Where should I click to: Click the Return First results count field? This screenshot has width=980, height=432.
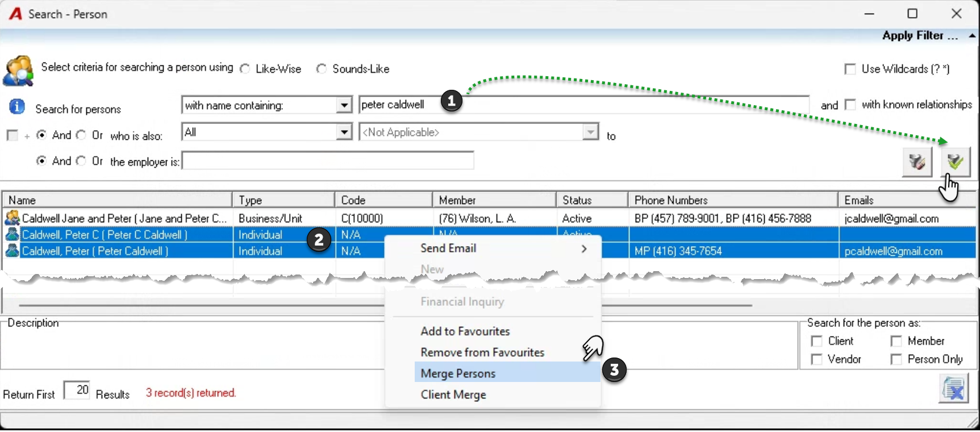(x=77, y=390)
